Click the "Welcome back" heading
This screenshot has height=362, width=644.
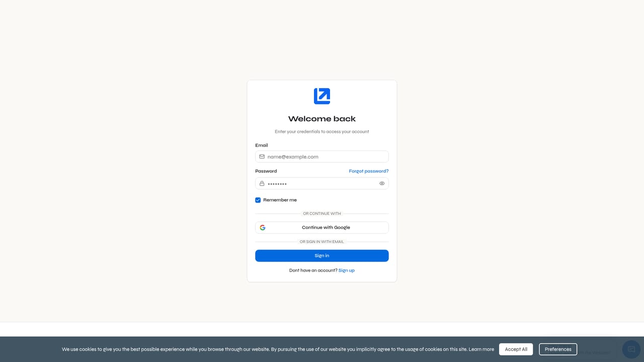[322, 119]
